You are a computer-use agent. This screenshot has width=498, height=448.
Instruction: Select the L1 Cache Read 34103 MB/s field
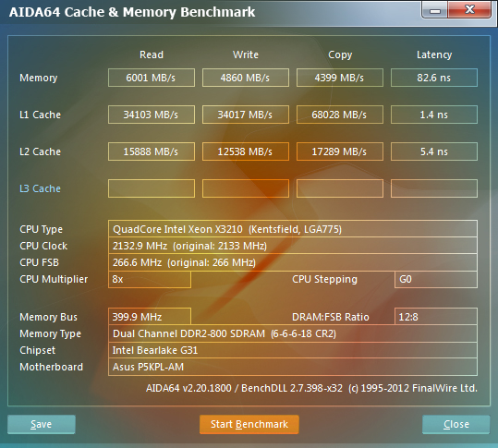(x=152, y=115)
